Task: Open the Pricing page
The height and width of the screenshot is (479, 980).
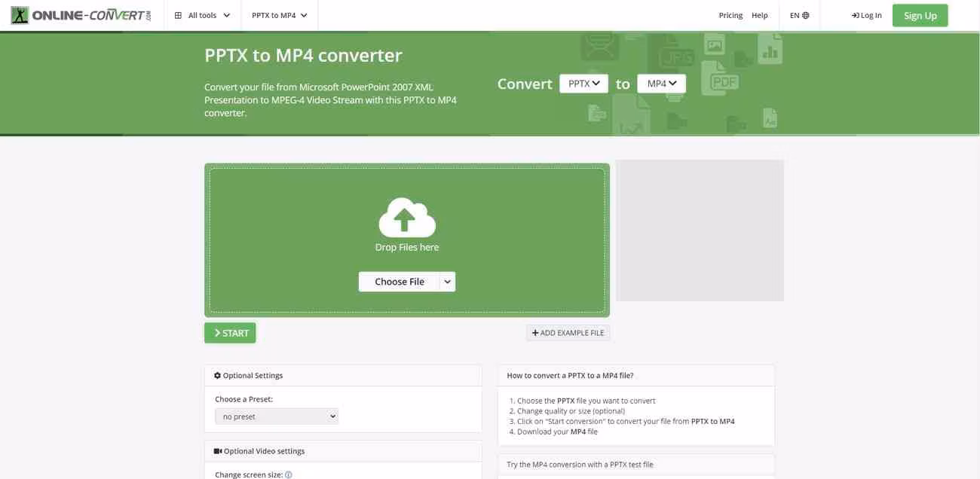Action: click(x=730, y=15)
